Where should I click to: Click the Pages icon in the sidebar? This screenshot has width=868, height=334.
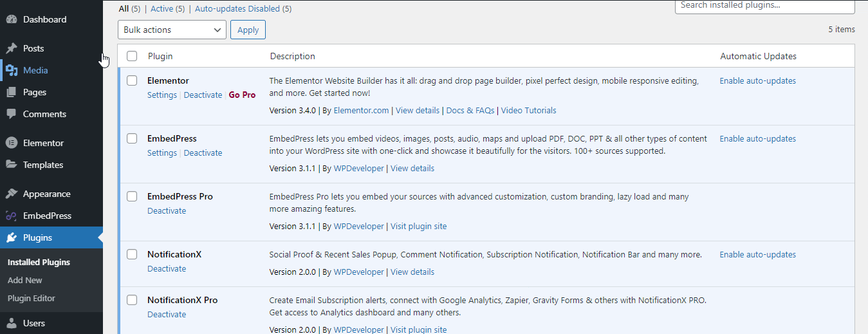(12, 92)
